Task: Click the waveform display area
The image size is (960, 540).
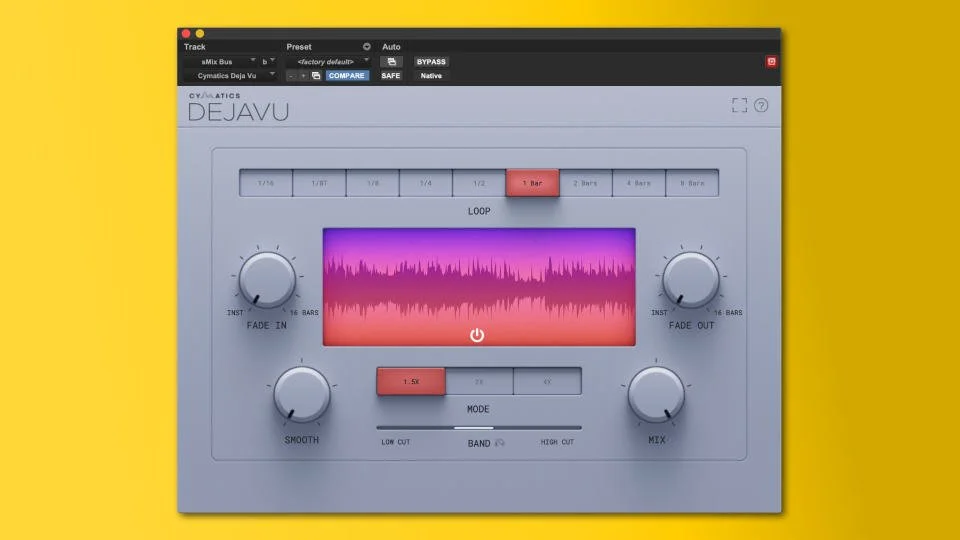Action: click(x=479, y=287)
